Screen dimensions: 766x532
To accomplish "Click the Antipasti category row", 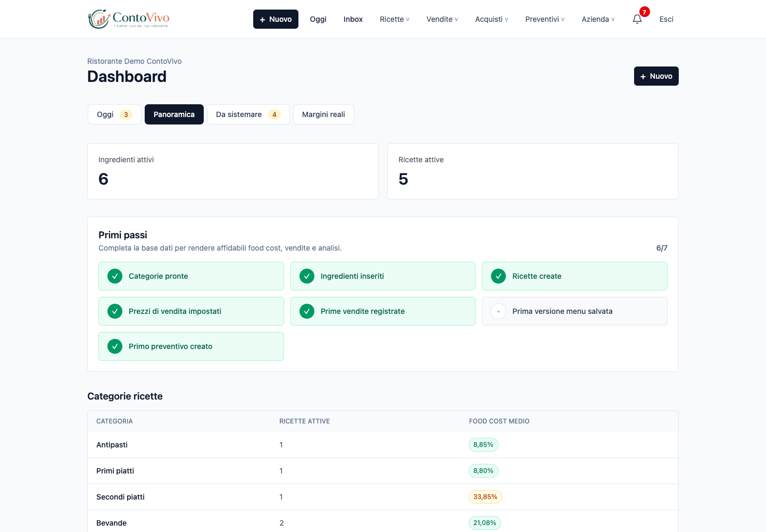I will (x=383, y=445).
